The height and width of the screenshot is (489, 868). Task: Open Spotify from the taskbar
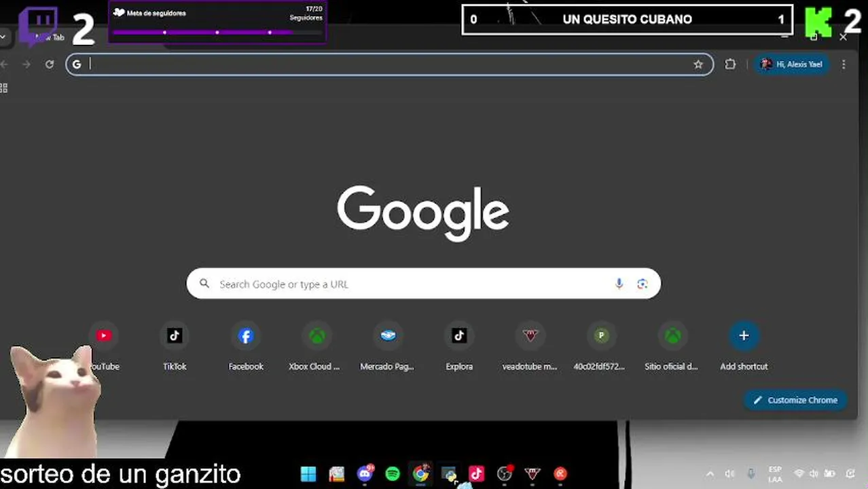click(x=393, y=473)
